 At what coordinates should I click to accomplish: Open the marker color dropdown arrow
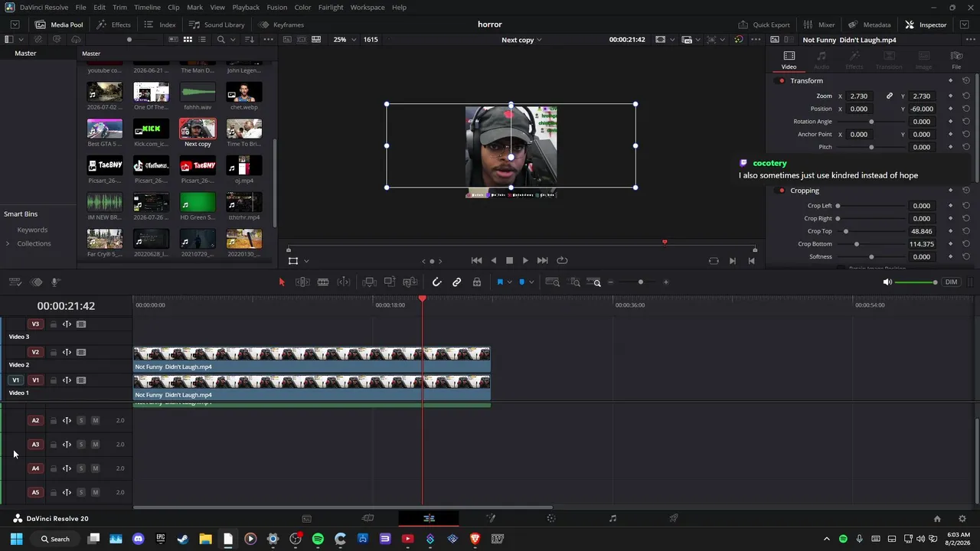531,282
